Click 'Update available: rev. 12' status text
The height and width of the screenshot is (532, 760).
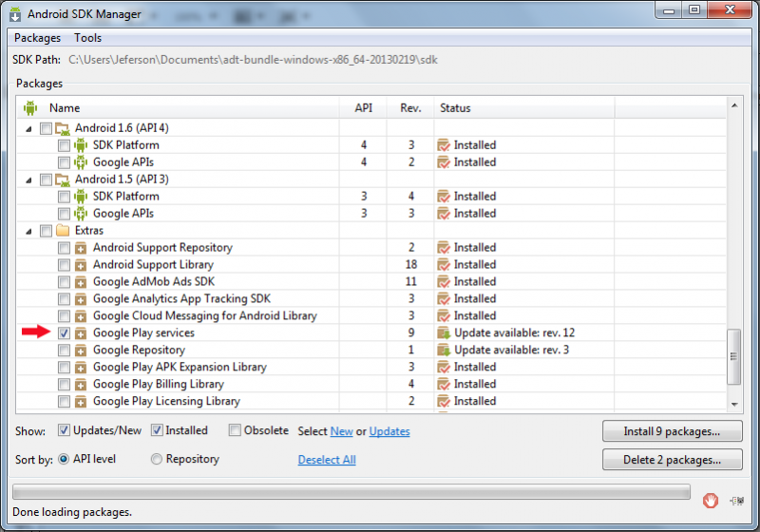pos(514,332)
